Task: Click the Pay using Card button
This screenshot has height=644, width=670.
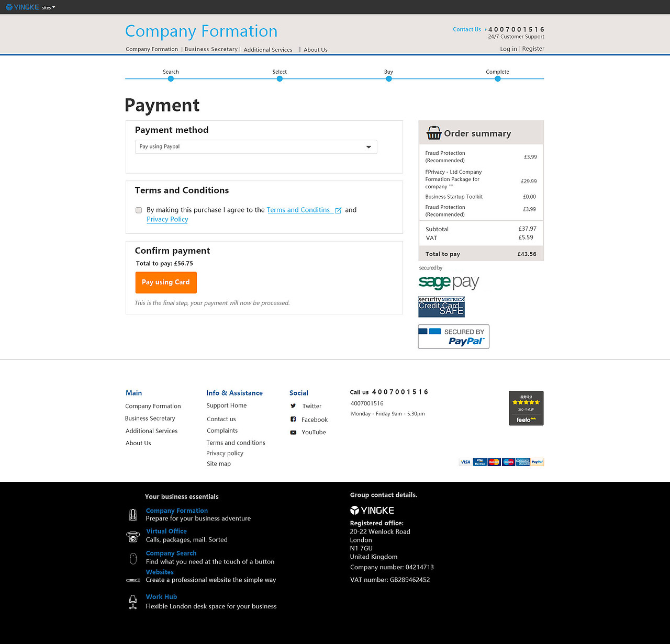Action: click(166, 283)
